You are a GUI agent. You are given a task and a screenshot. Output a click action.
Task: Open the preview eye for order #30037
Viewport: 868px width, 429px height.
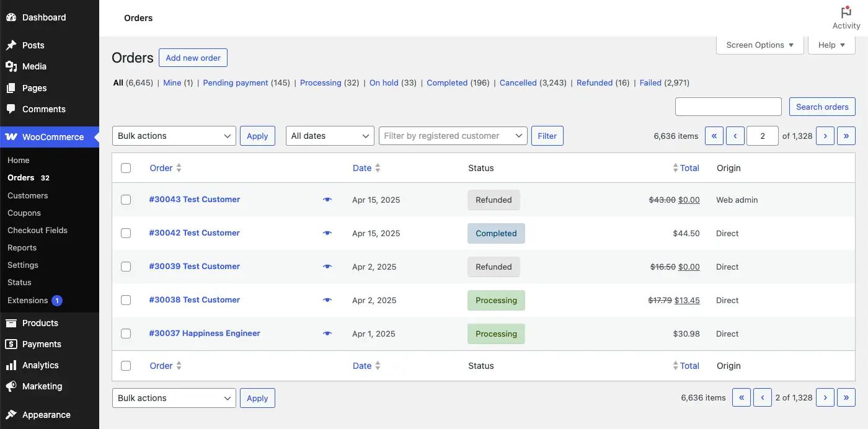tap(327, 334)
